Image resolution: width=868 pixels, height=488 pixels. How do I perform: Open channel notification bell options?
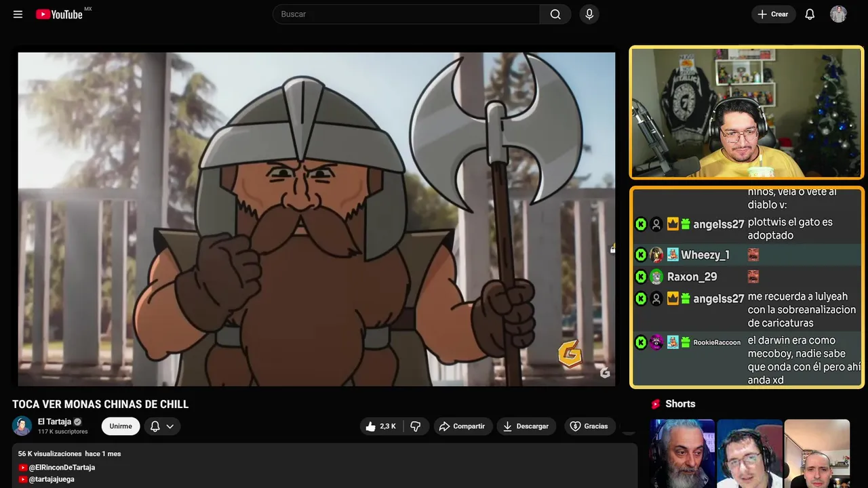(162, 426)
